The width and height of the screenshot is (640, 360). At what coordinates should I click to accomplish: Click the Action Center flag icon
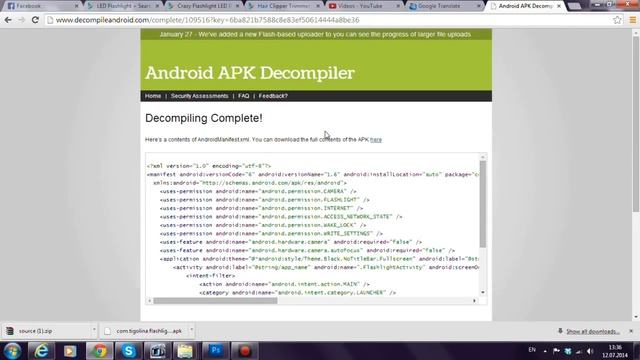tap(556, 351)
